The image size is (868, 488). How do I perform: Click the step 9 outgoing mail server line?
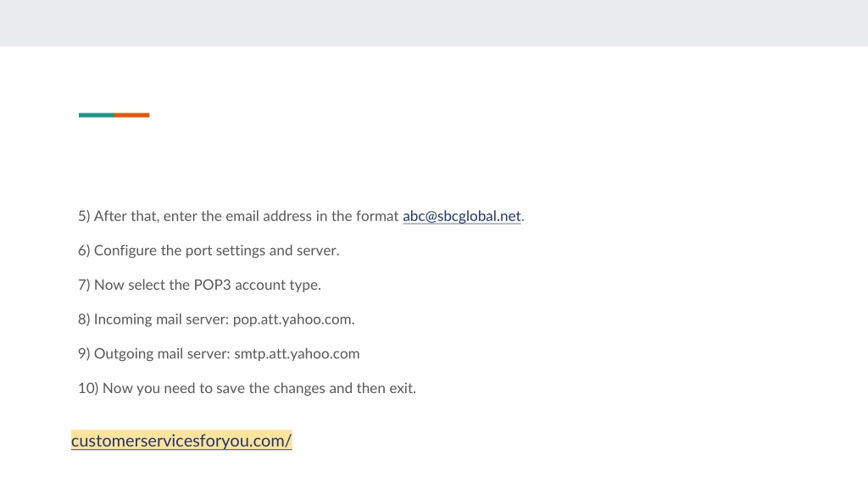click(219, 353)
